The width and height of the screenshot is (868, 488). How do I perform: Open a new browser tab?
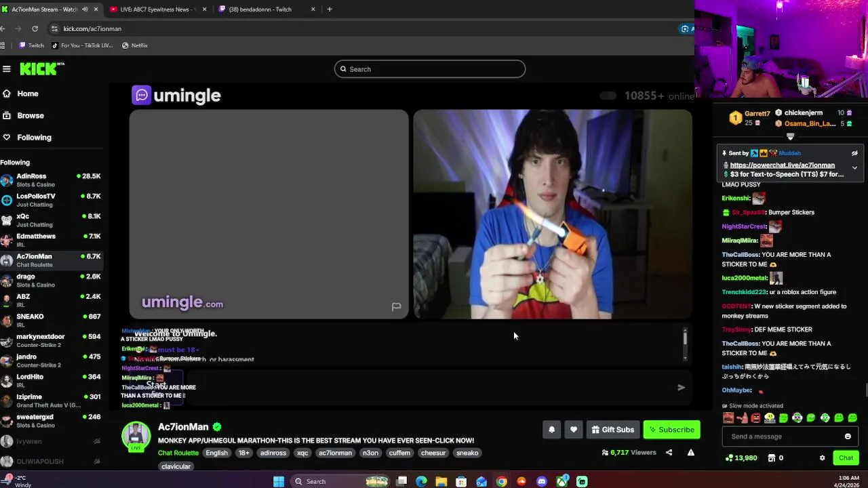pos(330,9)
